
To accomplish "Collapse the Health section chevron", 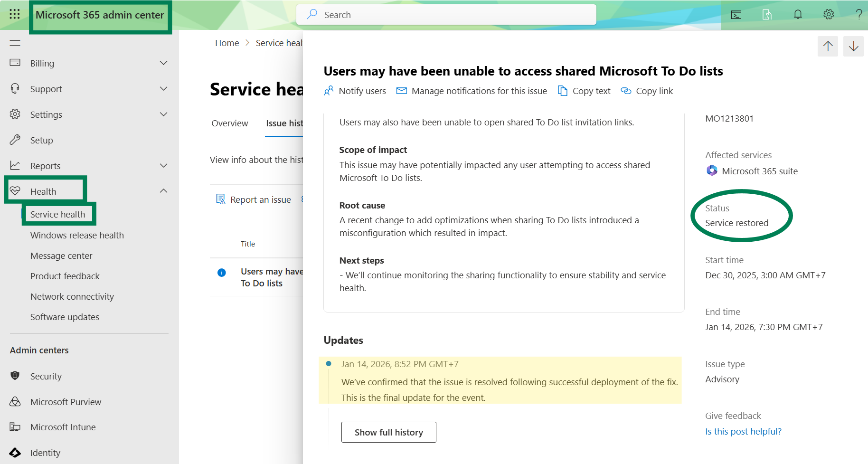I will (163, 190).
